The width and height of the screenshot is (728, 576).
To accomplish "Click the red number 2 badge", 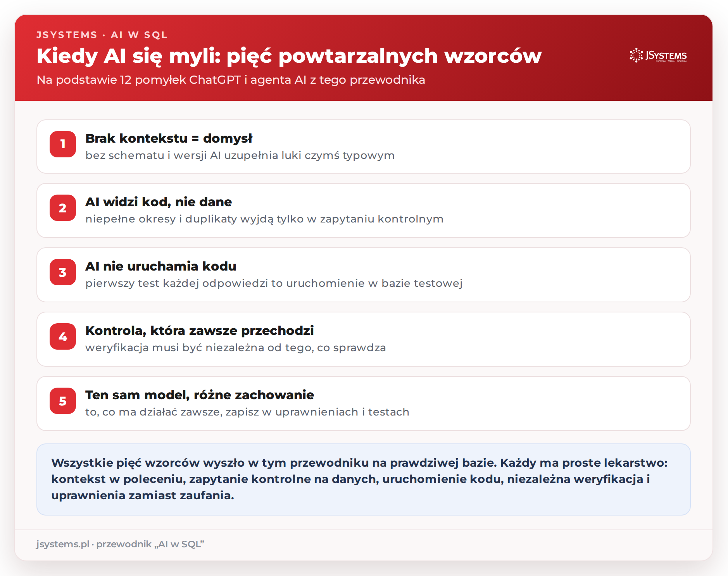I will click(63, 208).
